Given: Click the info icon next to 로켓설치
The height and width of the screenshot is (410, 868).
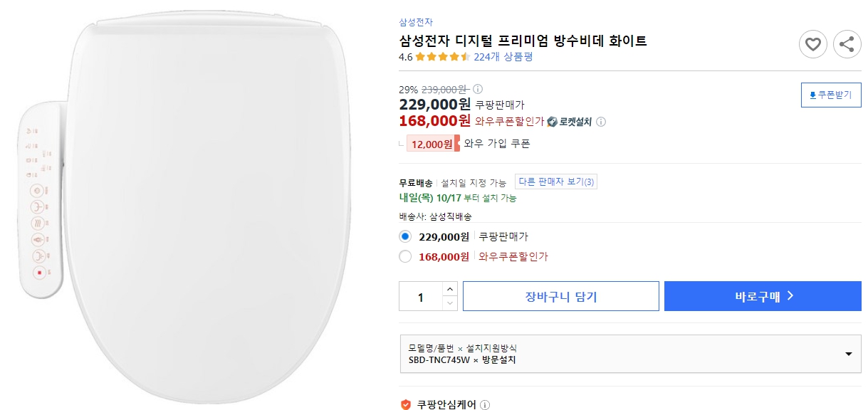Looking at the screenshot, I should 602,122.
